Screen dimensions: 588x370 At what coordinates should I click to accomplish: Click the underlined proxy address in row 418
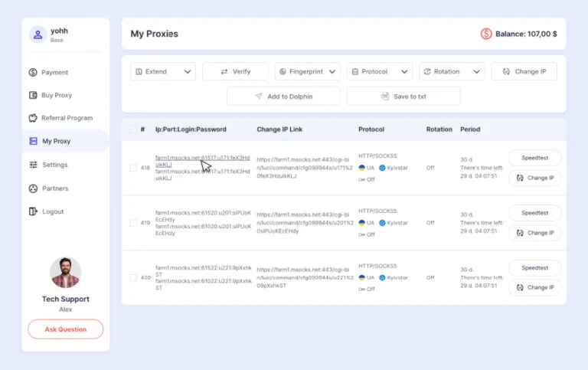(202, 161)
